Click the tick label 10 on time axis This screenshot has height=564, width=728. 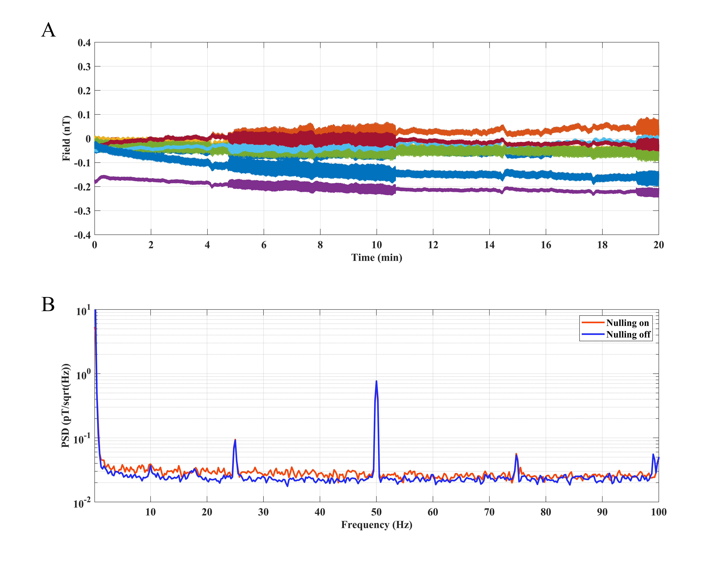377,245
